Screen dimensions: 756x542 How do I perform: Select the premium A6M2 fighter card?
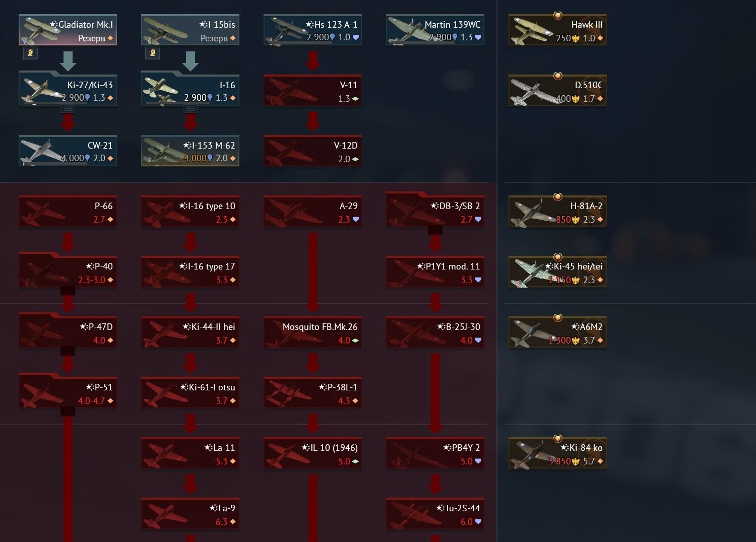pos(557,332)
